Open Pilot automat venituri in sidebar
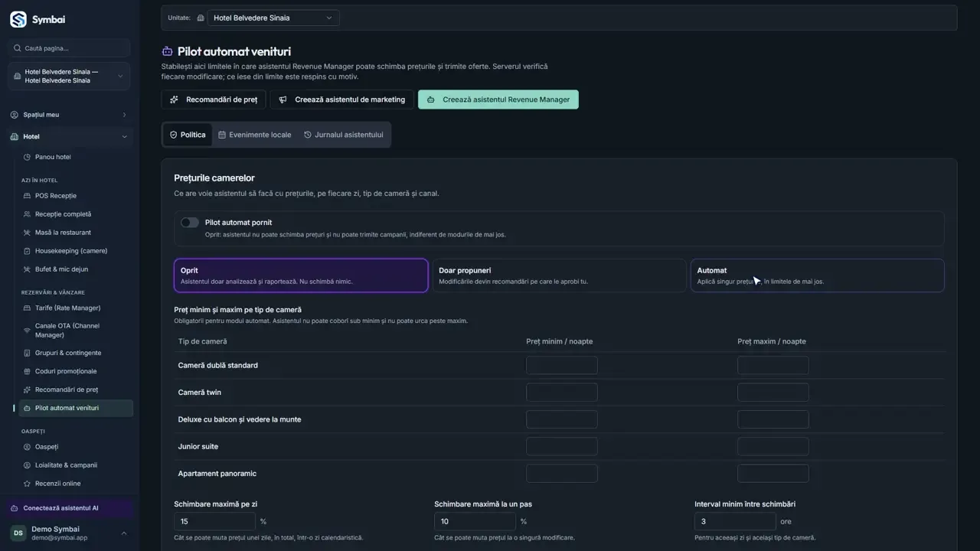Image resolution: width=980 pixels, height=551 pixels. point(75,409)
